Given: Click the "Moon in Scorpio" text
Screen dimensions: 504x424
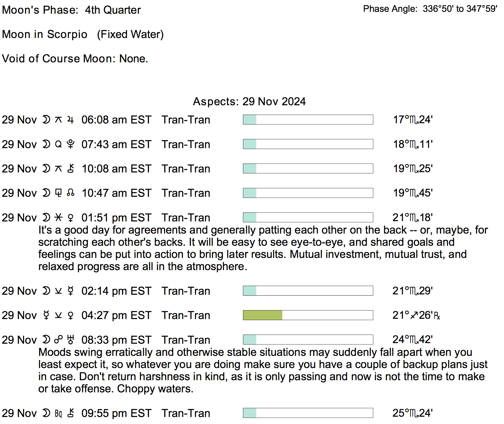Looking at the screenshot, I should (x=45, y=34).
